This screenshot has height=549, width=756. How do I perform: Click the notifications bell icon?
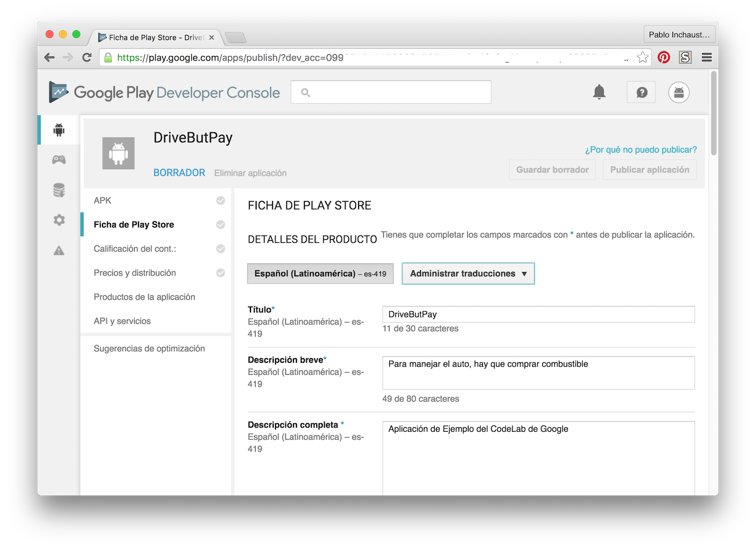point(599,92)
